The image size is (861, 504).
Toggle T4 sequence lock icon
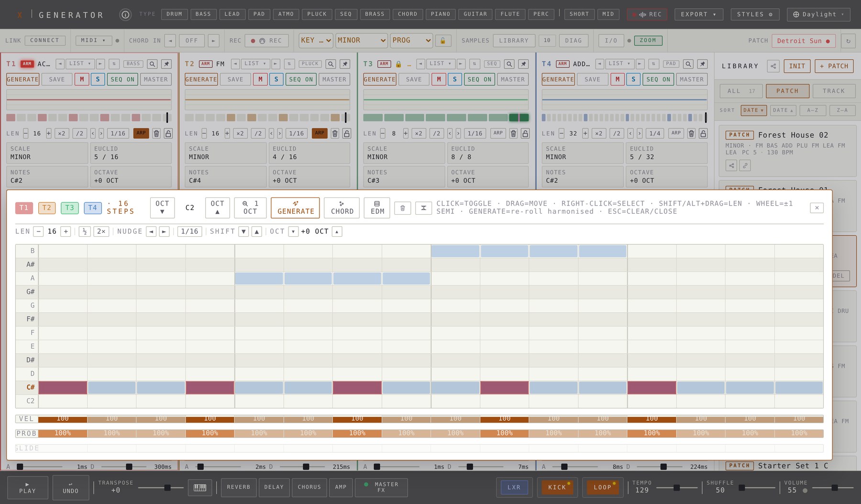pyautogui.click(x=703, y=133)
